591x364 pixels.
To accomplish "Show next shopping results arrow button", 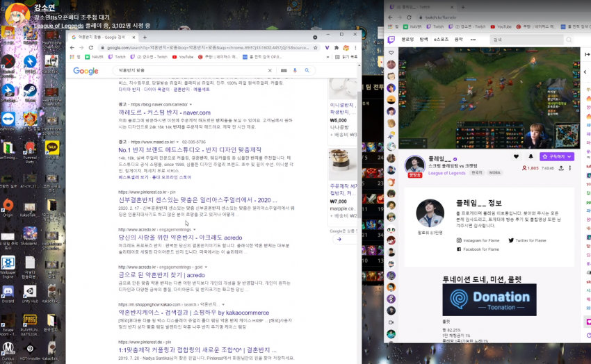I will pos(339,239).
